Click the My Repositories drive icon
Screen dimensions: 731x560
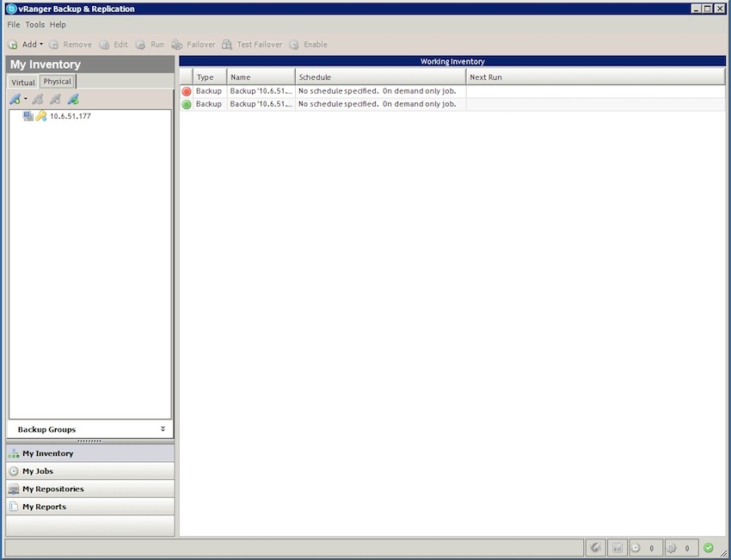click(x=14, y=489)
